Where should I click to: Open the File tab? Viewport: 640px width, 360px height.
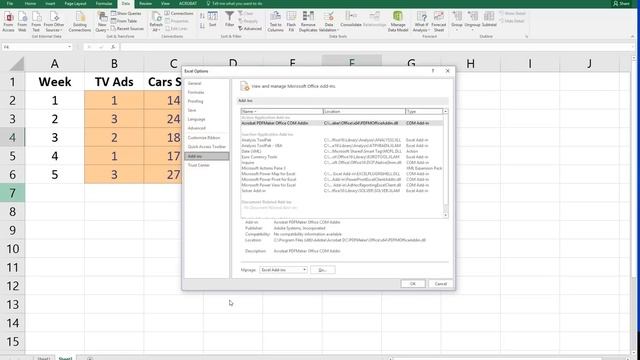(x=9, y=4)
